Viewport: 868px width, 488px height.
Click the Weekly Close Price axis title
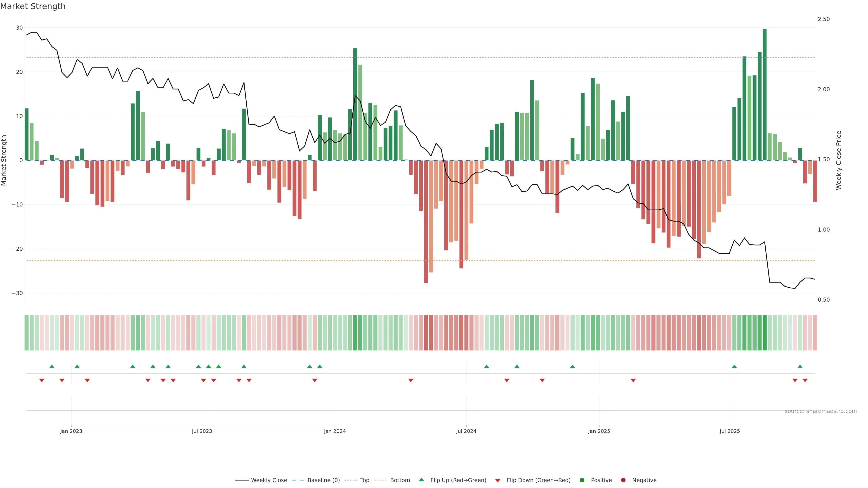(x=839, y=160)
